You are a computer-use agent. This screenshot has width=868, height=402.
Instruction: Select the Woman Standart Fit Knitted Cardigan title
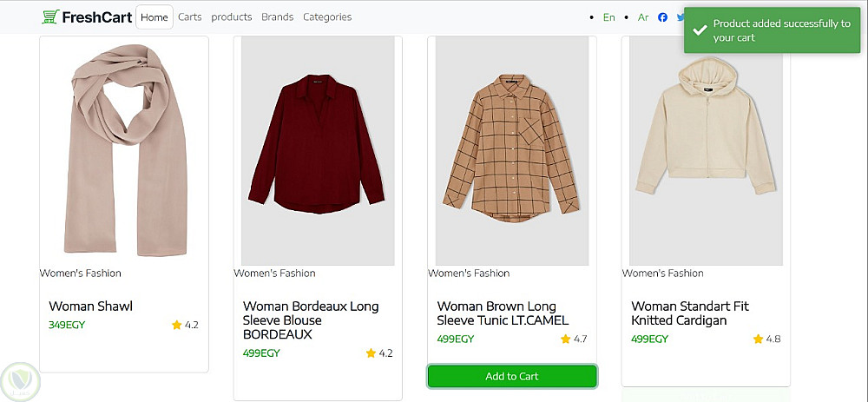690,313
